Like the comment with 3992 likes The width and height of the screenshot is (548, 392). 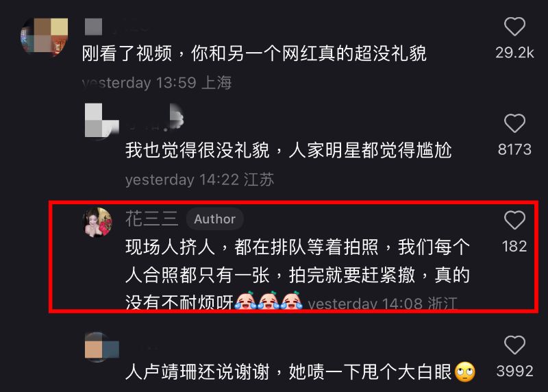pyautogui.click(x=514, y=345)
